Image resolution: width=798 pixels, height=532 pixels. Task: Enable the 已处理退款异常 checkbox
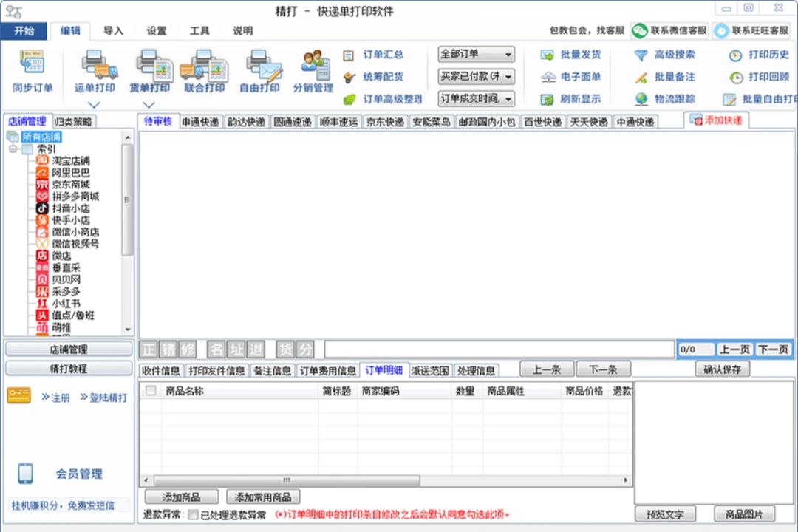pos(195,515)
